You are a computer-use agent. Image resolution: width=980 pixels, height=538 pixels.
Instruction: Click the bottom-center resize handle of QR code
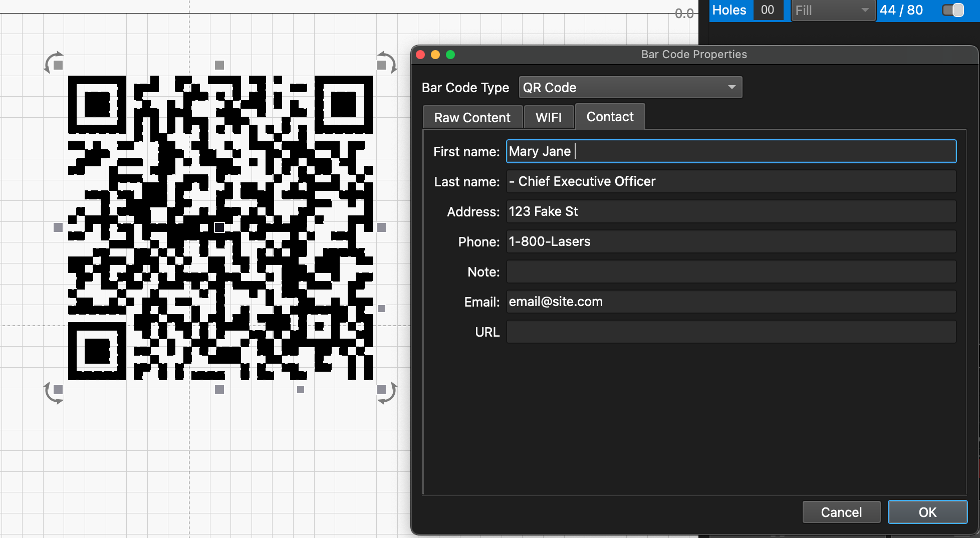pos(219,390)
